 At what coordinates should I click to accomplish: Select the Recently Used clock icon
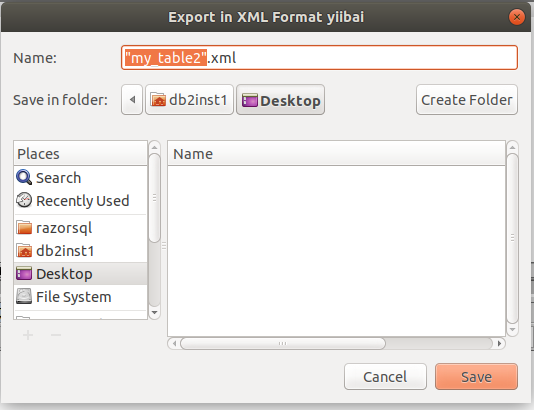coord(24,200)
